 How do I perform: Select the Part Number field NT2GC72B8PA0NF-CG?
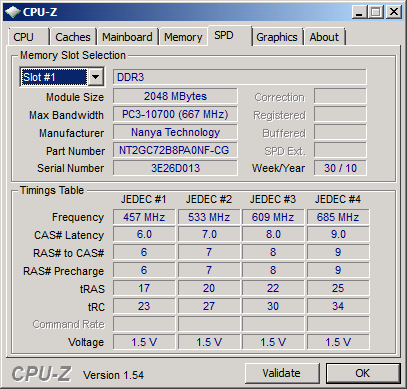175,150
